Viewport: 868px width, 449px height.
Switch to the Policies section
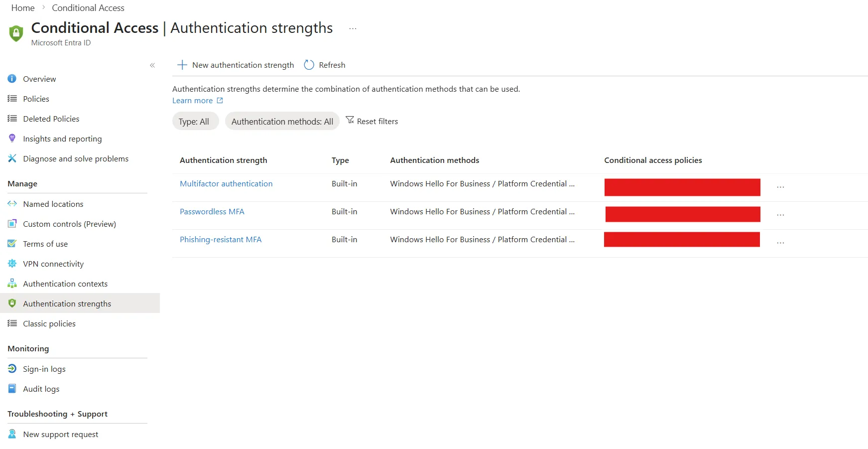tap(36, 99)
